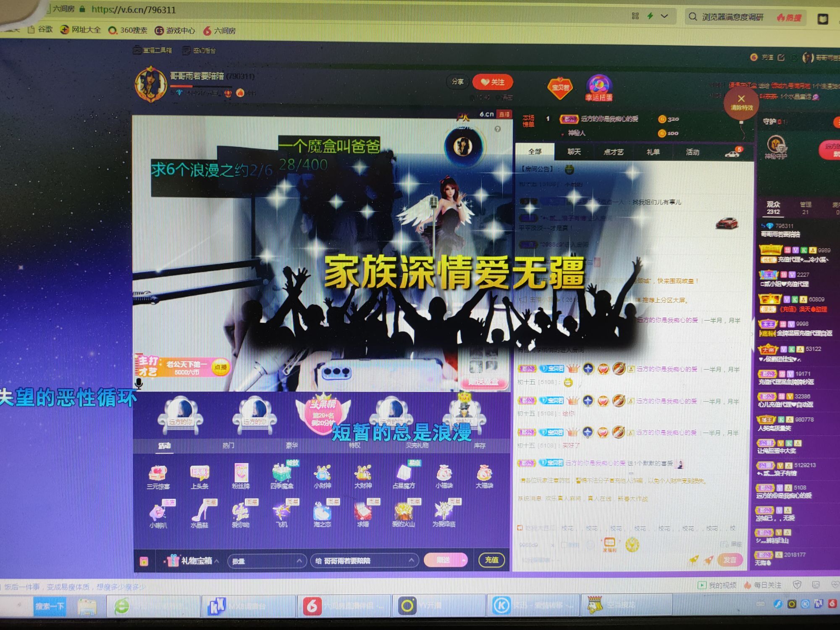Click the 点播 button on 主打才艺 banner
840x630 pixels.
(x=220, y=367)
